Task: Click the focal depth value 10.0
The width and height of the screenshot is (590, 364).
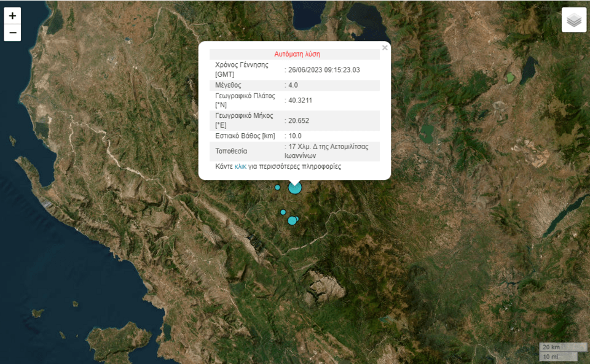Action: tap(295, 136)
